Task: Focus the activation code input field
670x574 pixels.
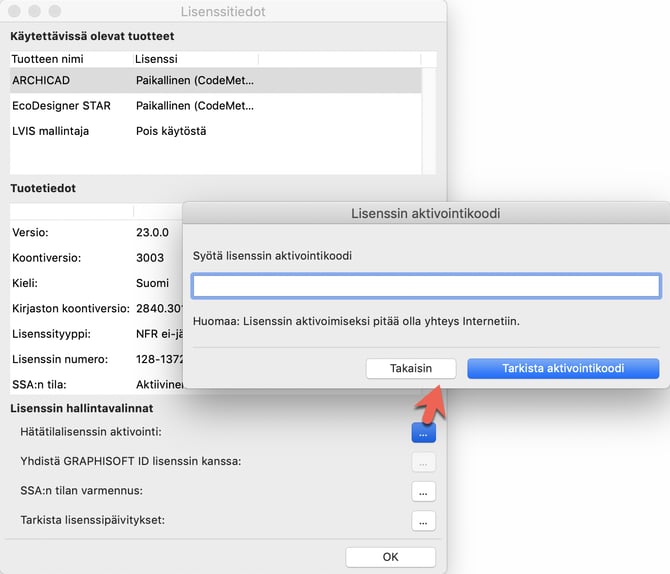Action: tap(426, 287)
